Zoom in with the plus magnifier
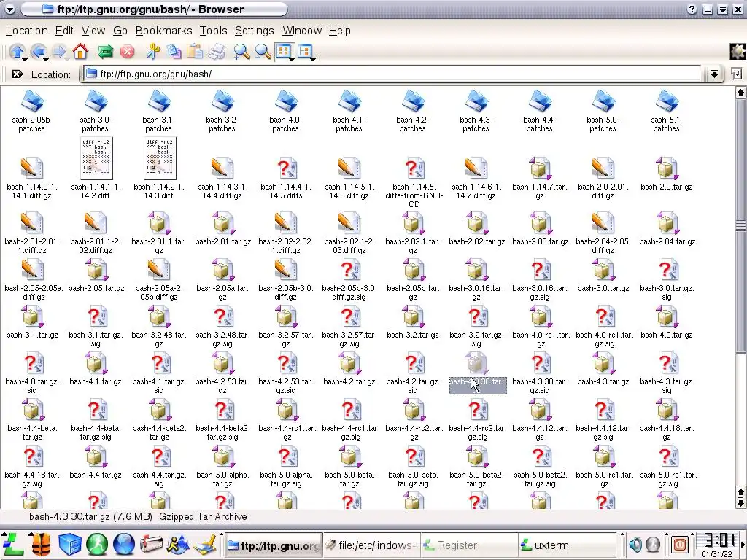This screenshot has height=560, width=747. 241,51
